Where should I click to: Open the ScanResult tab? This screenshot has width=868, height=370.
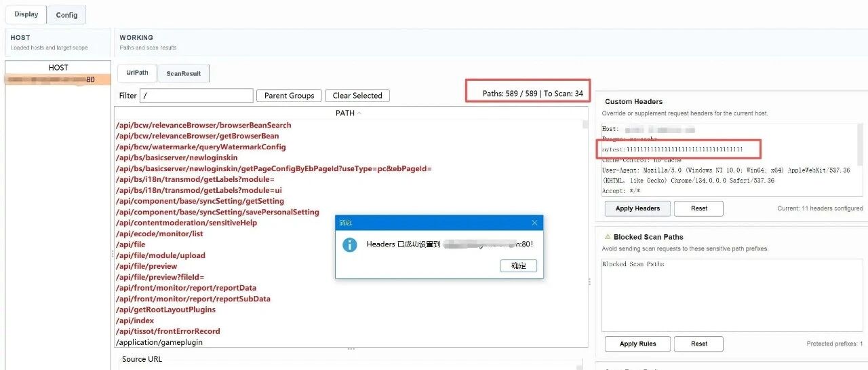pyautogui.click(x=184, y=74)
